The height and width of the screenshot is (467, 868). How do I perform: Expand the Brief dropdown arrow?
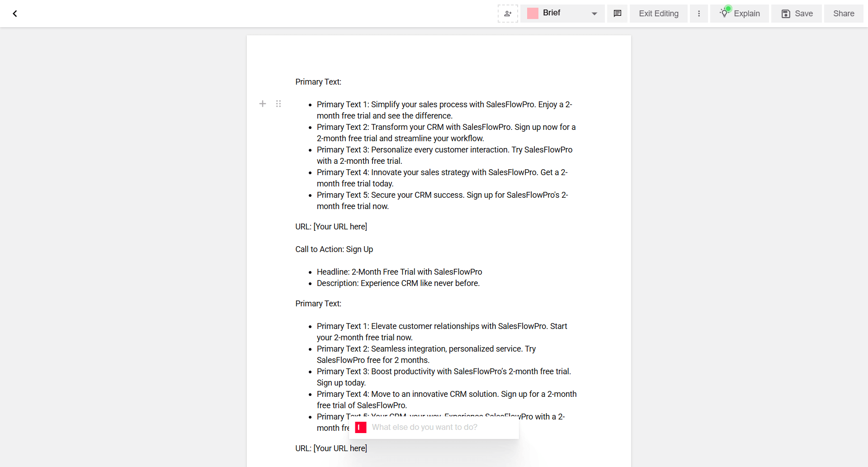(x=594, y=14)
